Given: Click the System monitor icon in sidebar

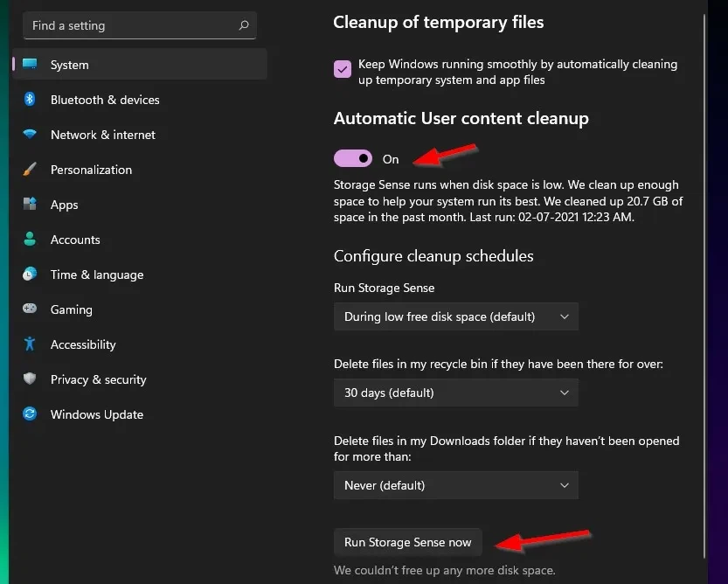Looking at the screenshot, I should [x=31, y=65].
